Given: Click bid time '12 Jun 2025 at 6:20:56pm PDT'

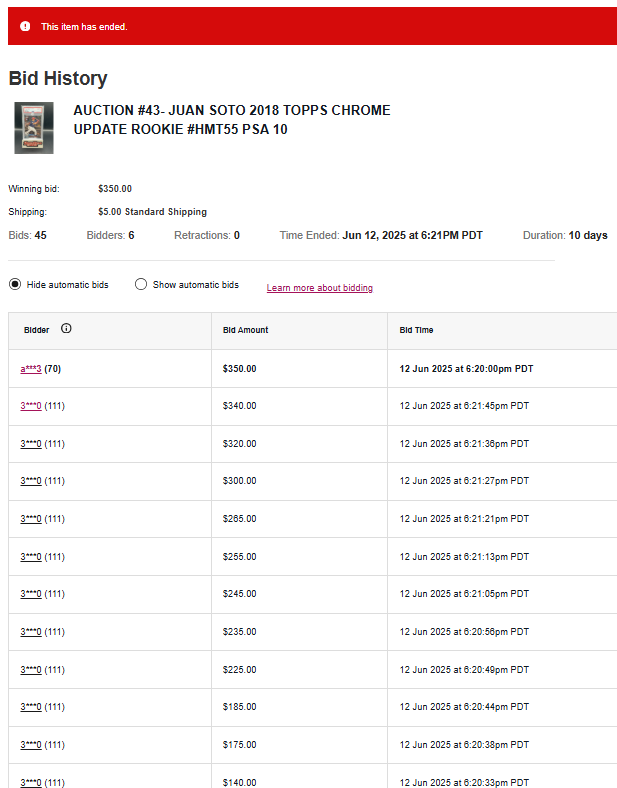Looking at the screenshot, I should (x=464, y=632).
